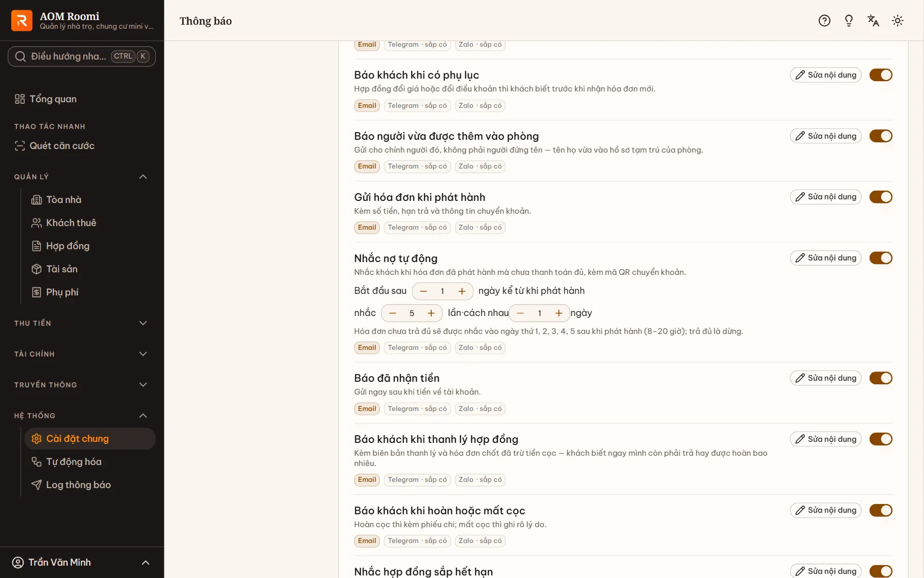Click the Tự động hóa workflow icon
This screenshot has width=924, height=578.
(x=36, y=462)
